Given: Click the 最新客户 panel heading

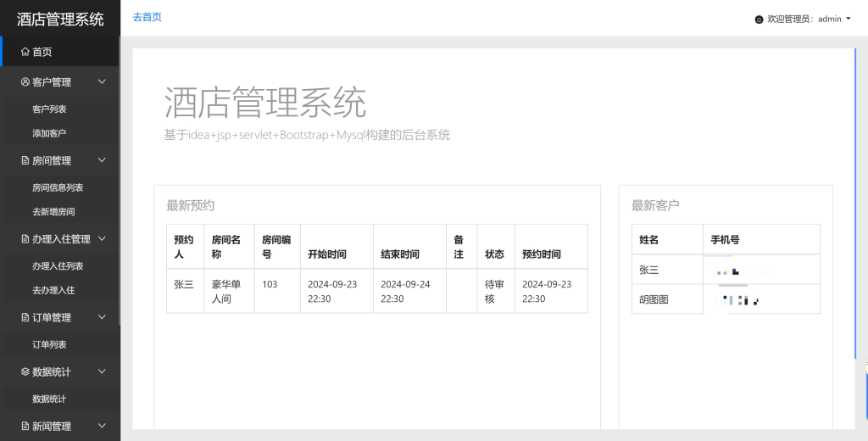Looking at the screenshot, I should tap(655, 205).
